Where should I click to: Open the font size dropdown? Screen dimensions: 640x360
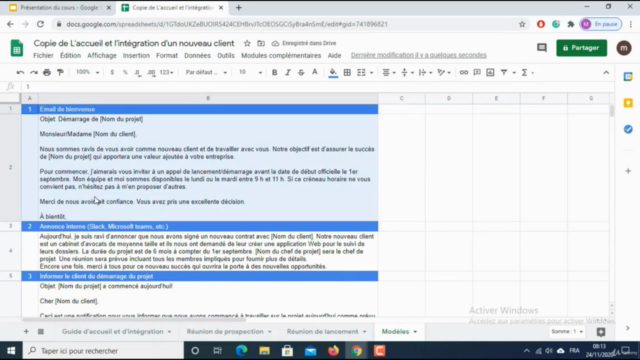point(250,73)
